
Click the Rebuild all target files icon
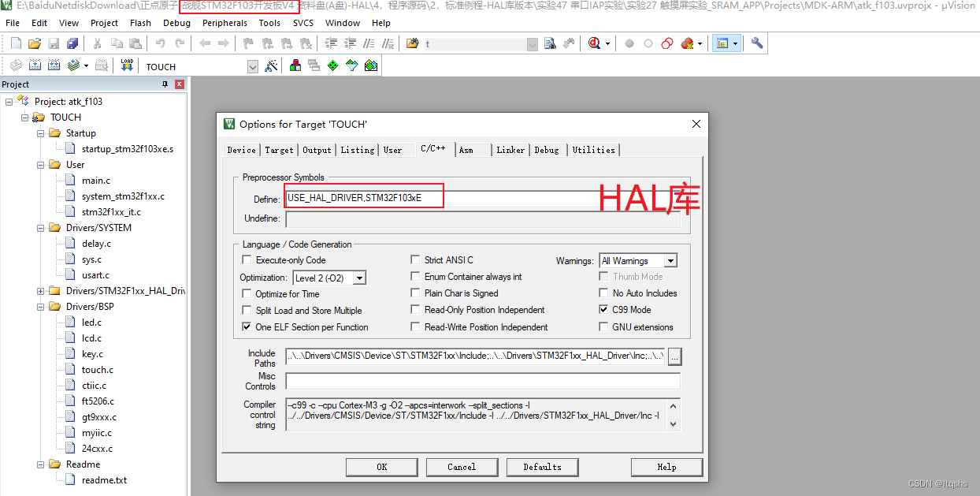pyautogui.click(x=54, y=65)
